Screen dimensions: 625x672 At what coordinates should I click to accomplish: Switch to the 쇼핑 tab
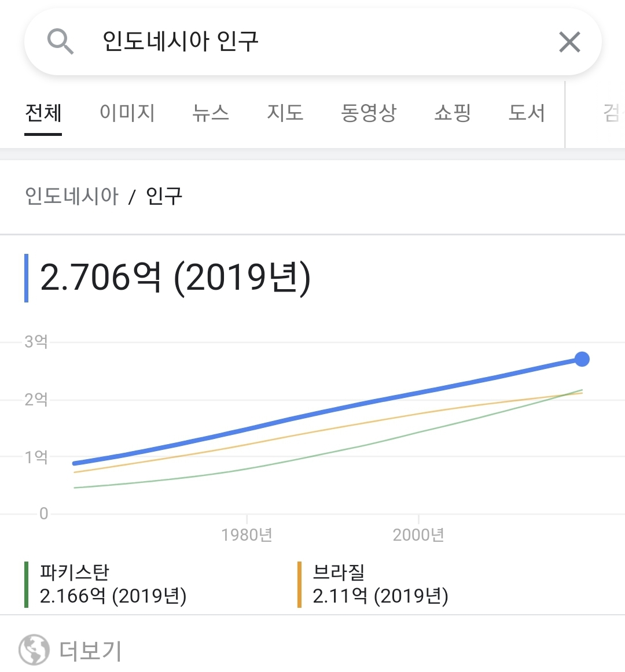pos(453,113)
